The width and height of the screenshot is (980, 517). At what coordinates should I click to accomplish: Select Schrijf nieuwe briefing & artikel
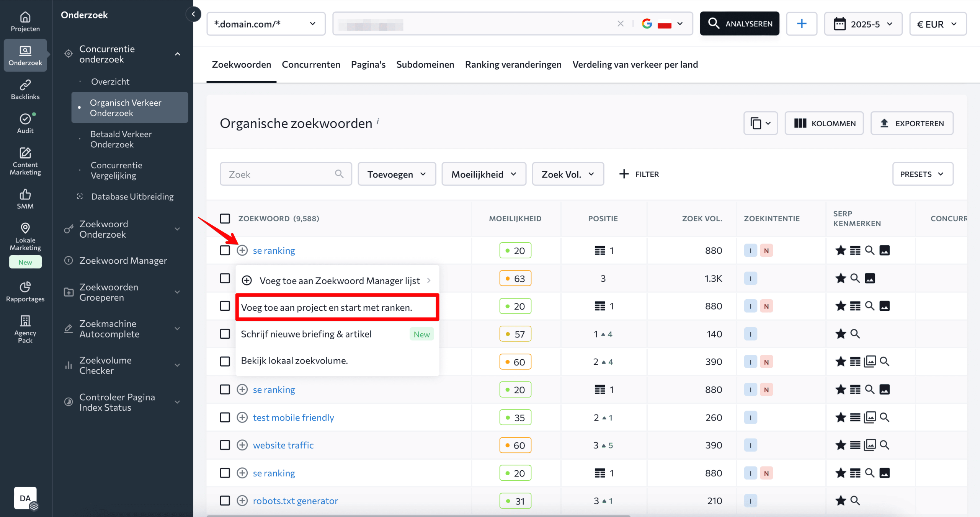337,334
